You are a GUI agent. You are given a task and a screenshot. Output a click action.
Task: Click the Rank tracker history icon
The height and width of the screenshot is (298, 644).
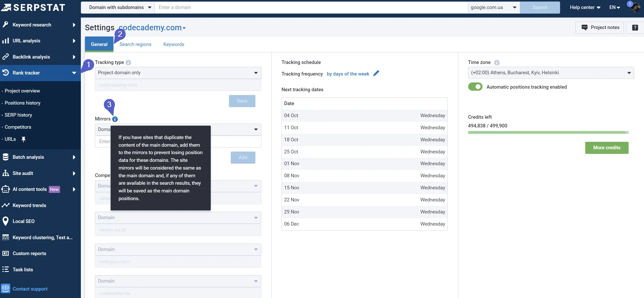tap(5, 73)
